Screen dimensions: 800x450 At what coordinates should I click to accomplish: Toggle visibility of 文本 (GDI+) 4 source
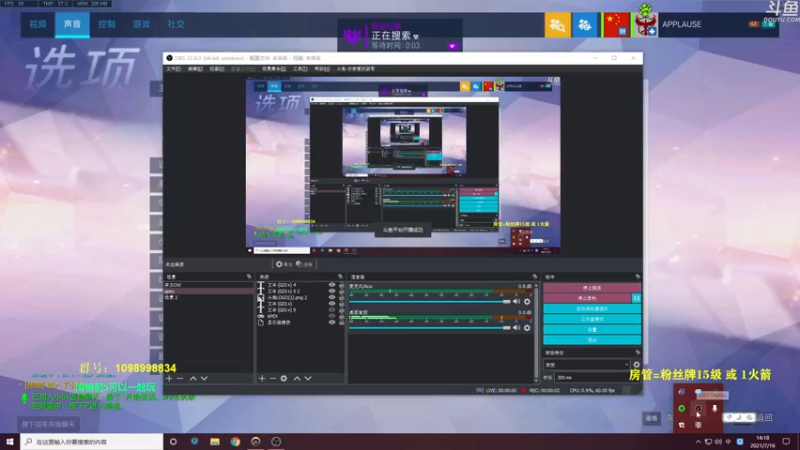pyautogui.click(x=332, y=285)
